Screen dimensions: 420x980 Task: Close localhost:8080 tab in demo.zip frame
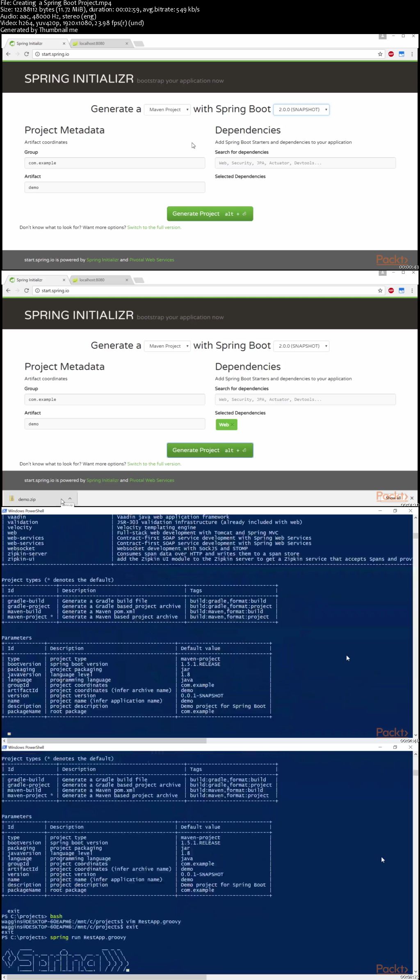(127, 280)
